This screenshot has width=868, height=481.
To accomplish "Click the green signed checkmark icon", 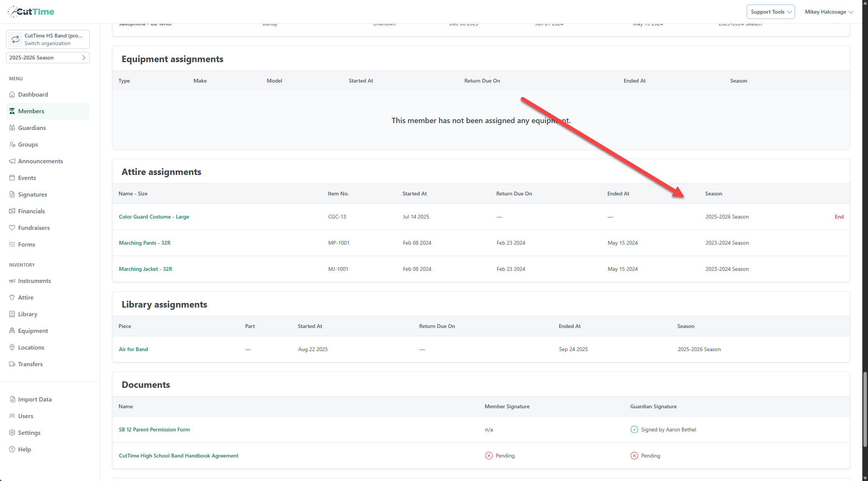I will [634, 429].
